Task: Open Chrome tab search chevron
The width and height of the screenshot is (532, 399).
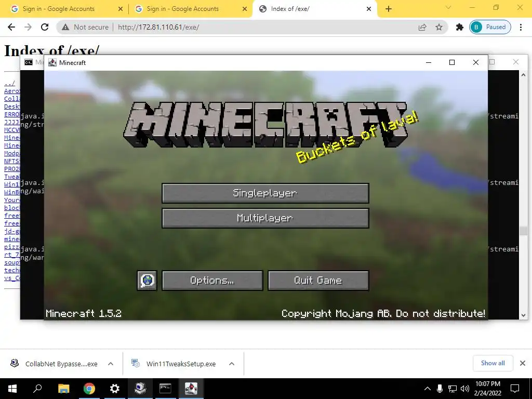Action: tap(448, 7)
